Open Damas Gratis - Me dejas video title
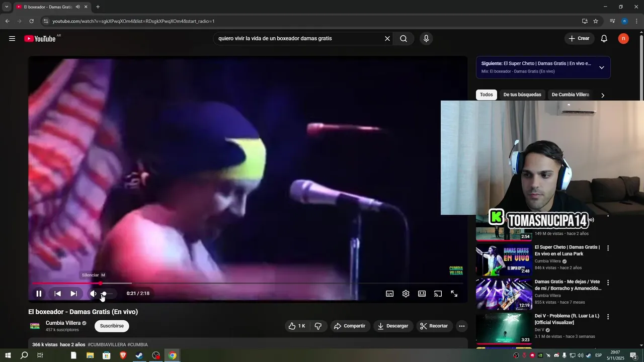This screenshot has height=362, width=644. (568, 285)
